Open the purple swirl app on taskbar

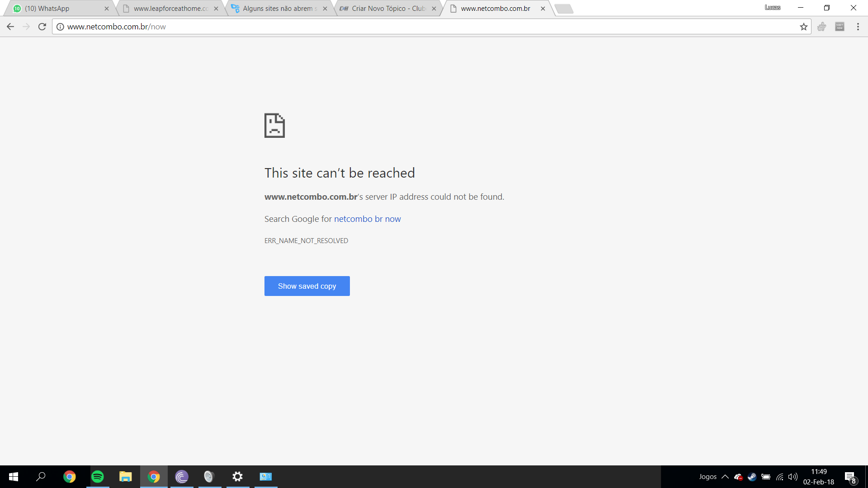click(182, 477)
